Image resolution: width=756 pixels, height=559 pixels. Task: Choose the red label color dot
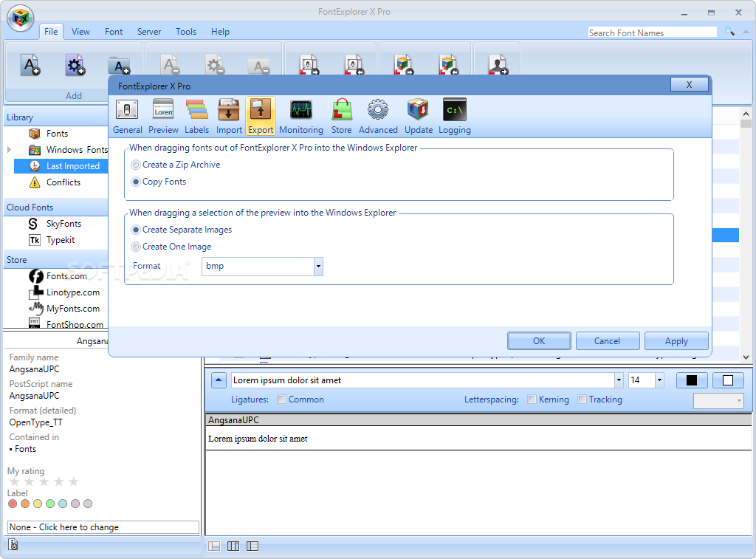[13, 504]
